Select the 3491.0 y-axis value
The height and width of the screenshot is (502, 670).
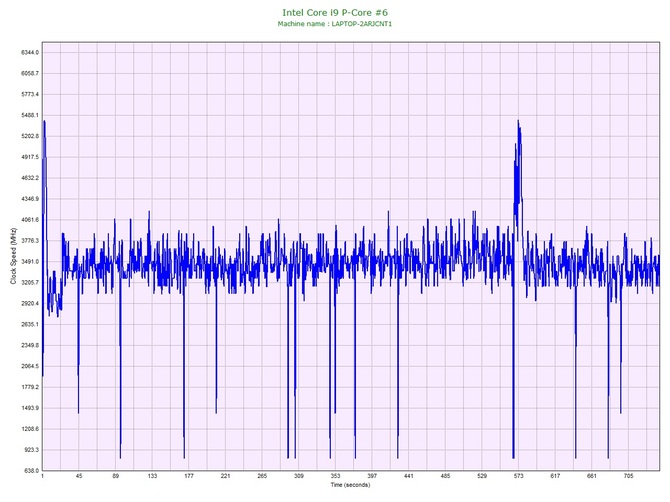click(x=30, y=262)
